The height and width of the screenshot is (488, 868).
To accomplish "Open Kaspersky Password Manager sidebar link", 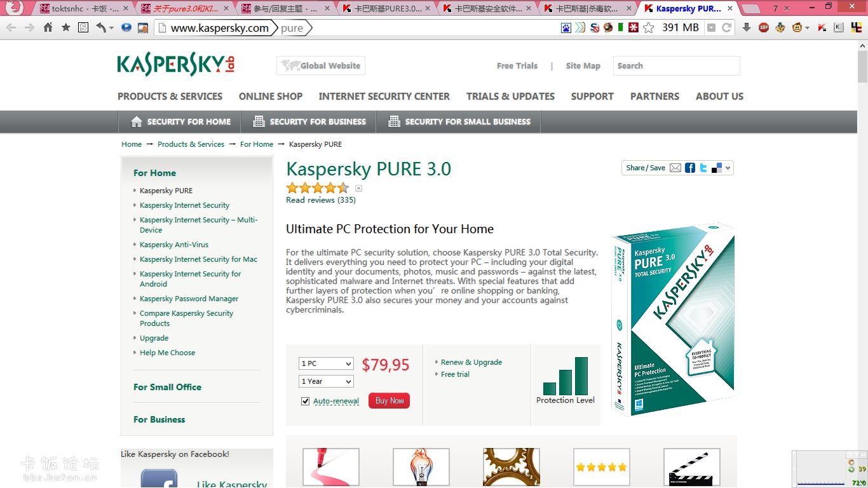I will [189, 299].
